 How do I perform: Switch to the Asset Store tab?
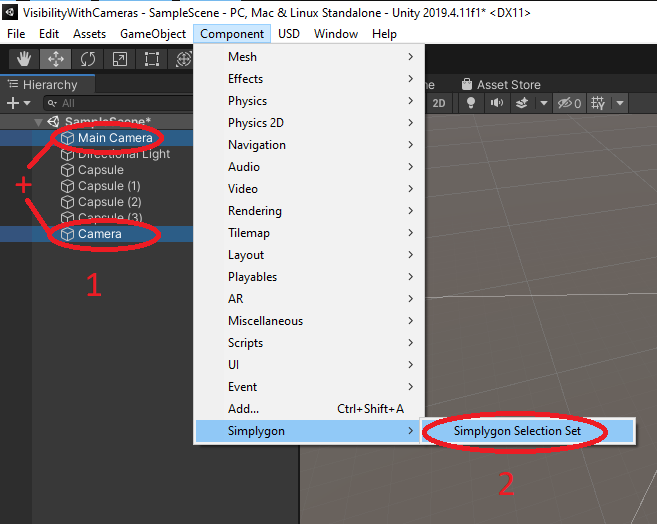click(x=506, y=85)
